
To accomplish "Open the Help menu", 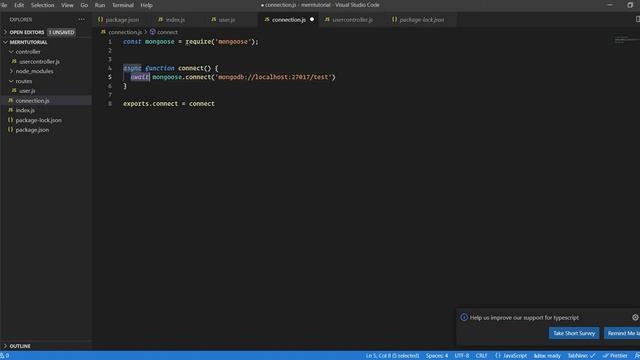I will coord(147,5).
